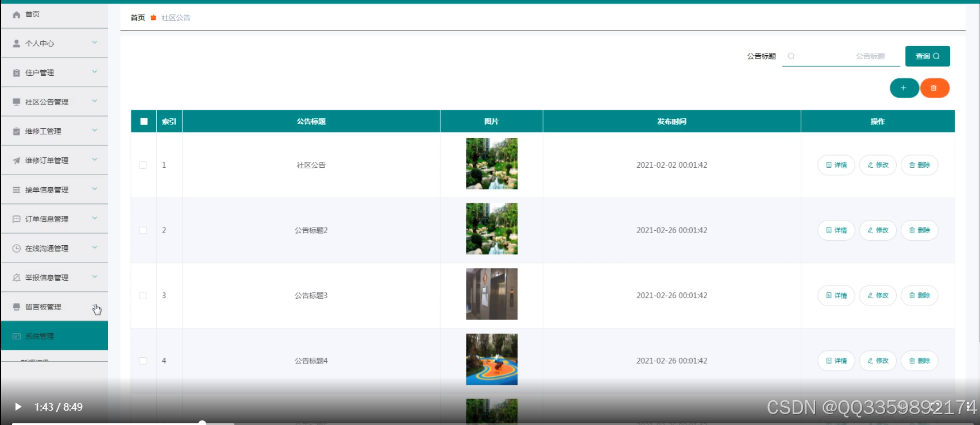Open the garden thumbnail in row 公告标题2
Viewport: 980px width, 425px height.
click(492, 229)
